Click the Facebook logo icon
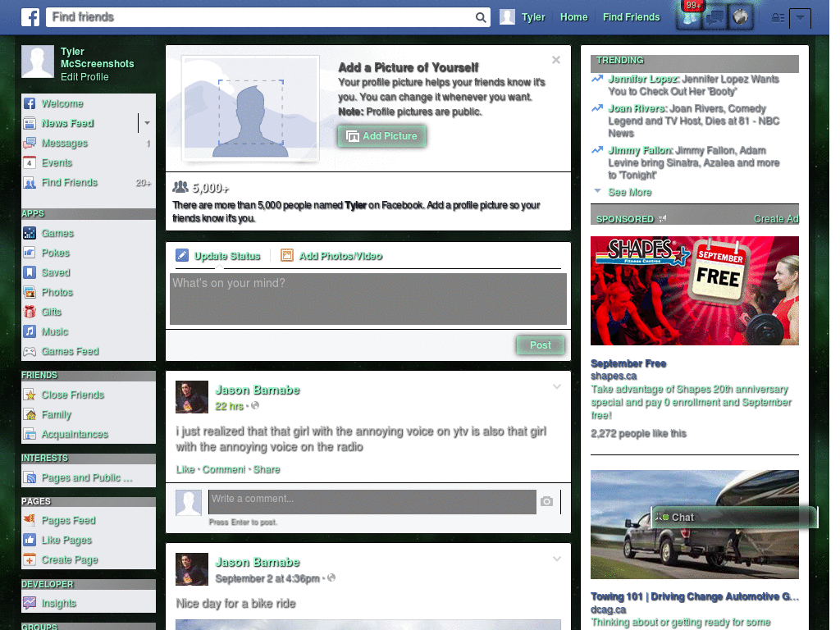 click(30, 17)
